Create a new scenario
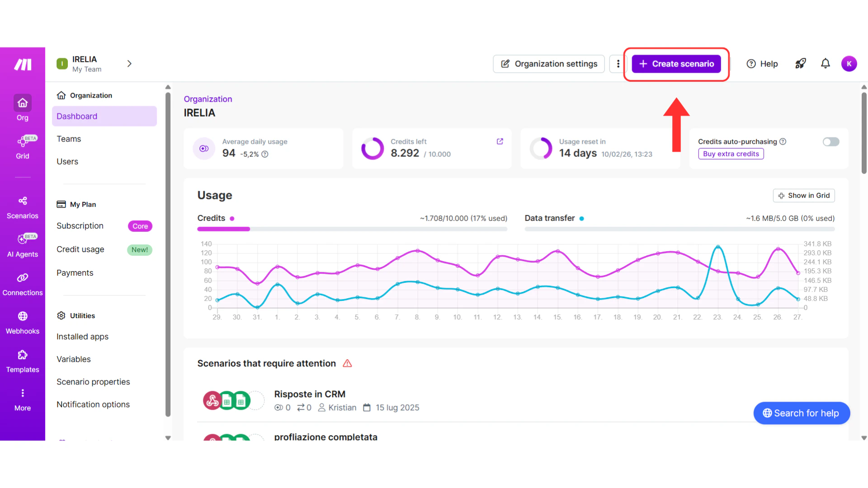 point(676,64)
